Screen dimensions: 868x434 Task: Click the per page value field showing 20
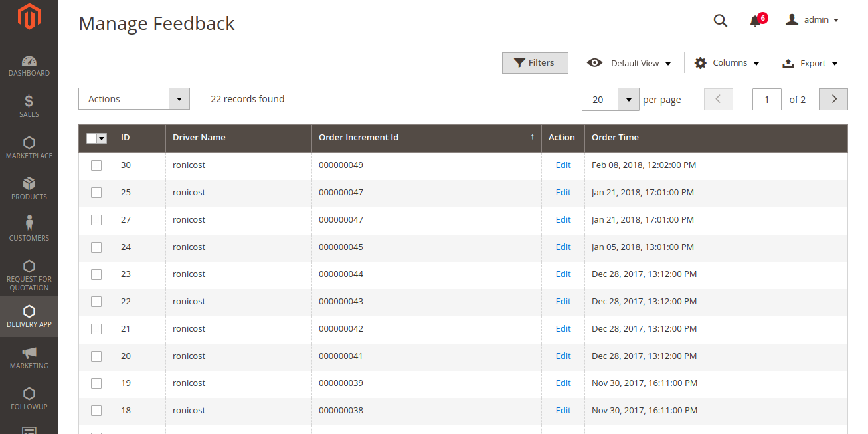(600, 100)
